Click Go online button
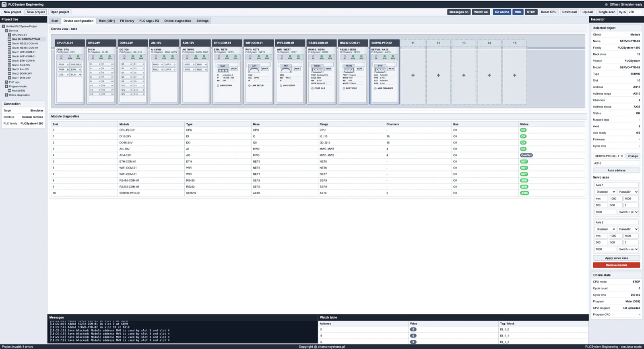The height and width of the screenshot is (349, 644). click(x=502, y=12)
